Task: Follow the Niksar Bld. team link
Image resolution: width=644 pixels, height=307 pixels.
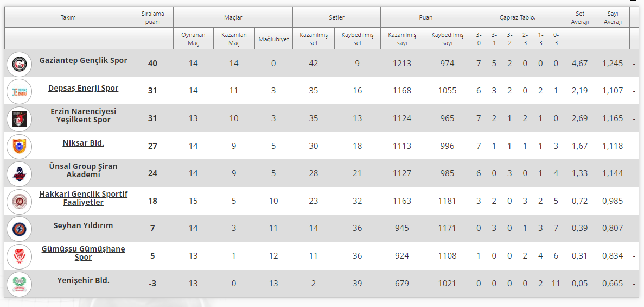Action: [x=83, y=143]
